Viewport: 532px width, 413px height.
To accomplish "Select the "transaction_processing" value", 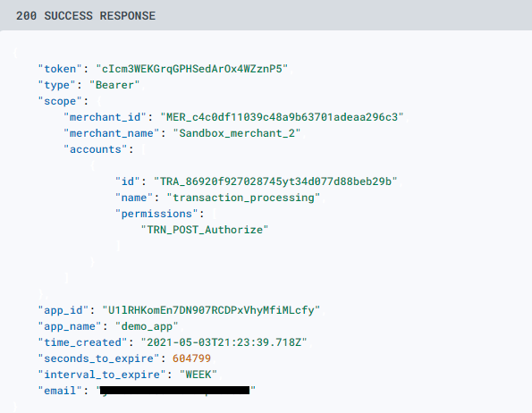I will point(243,198).
